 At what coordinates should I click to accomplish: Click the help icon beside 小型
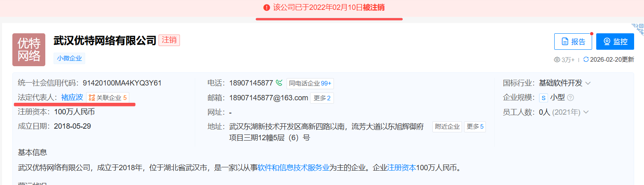click(x=571, y=98)
